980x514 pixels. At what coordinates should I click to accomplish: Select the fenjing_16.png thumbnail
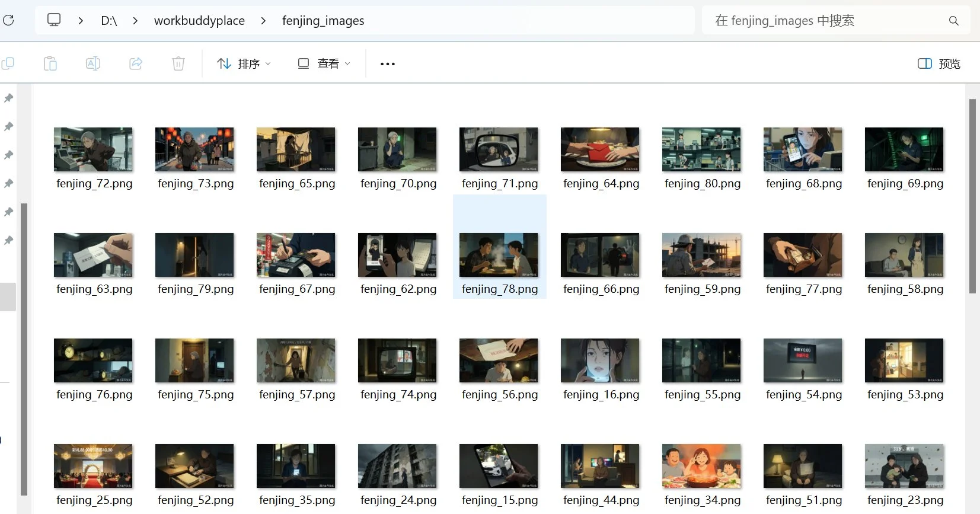(601, 360)
